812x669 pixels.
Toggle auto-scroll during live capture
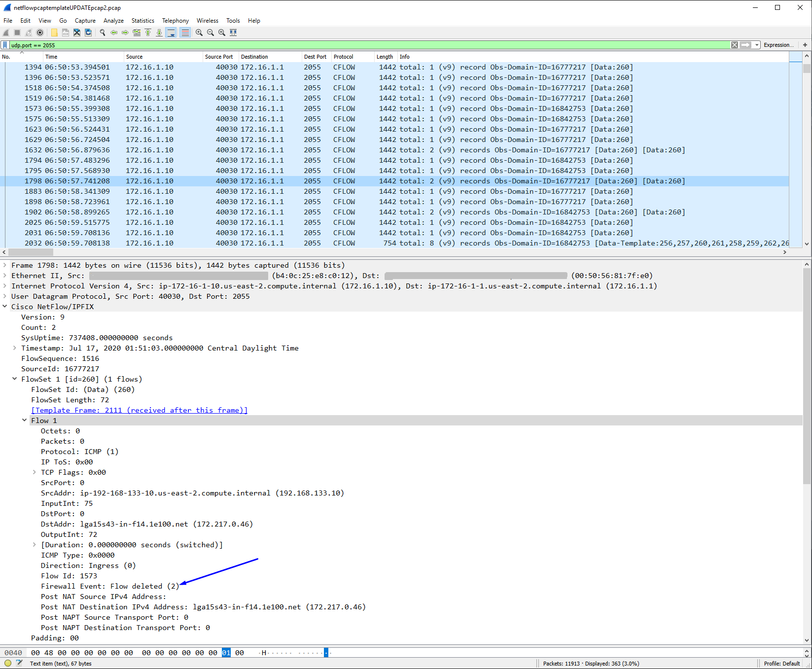click(x=171, y=33)
